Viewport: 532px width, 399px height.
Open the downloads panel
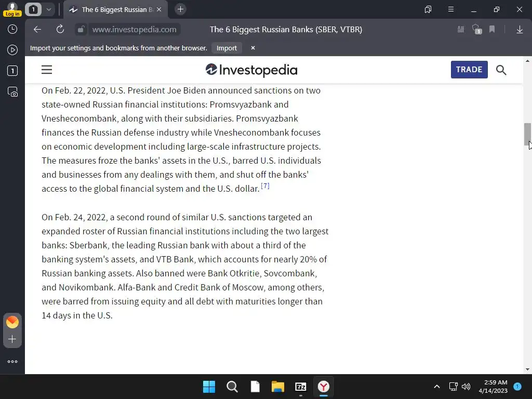click(520, 30)
